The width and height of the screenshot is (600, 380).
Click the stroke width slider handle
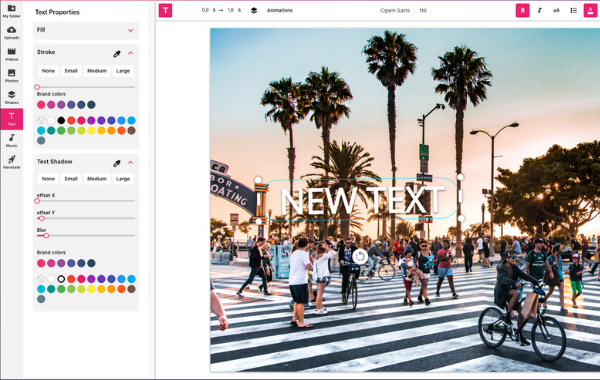37,87
